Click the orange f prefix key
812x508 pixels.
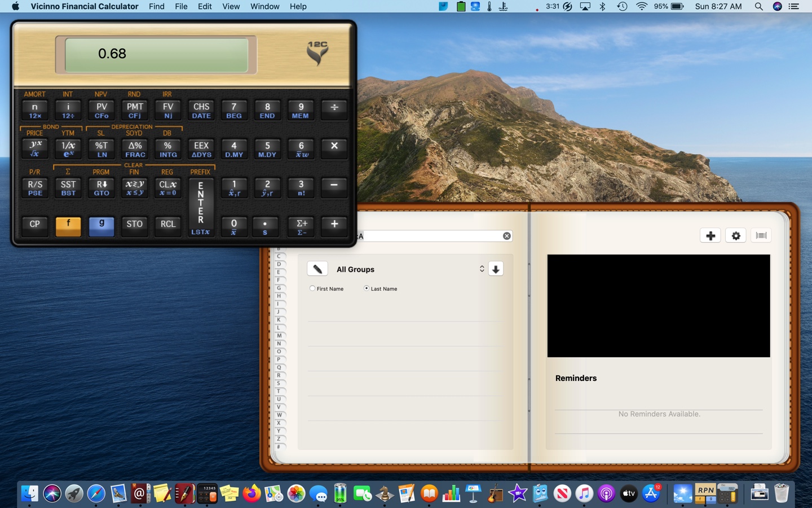[x=68, y=226]
